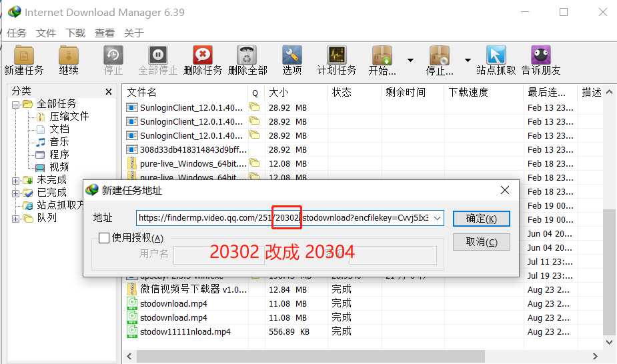
Task: Open 选项 settings from toolbar
Action: tap(292, 60)
